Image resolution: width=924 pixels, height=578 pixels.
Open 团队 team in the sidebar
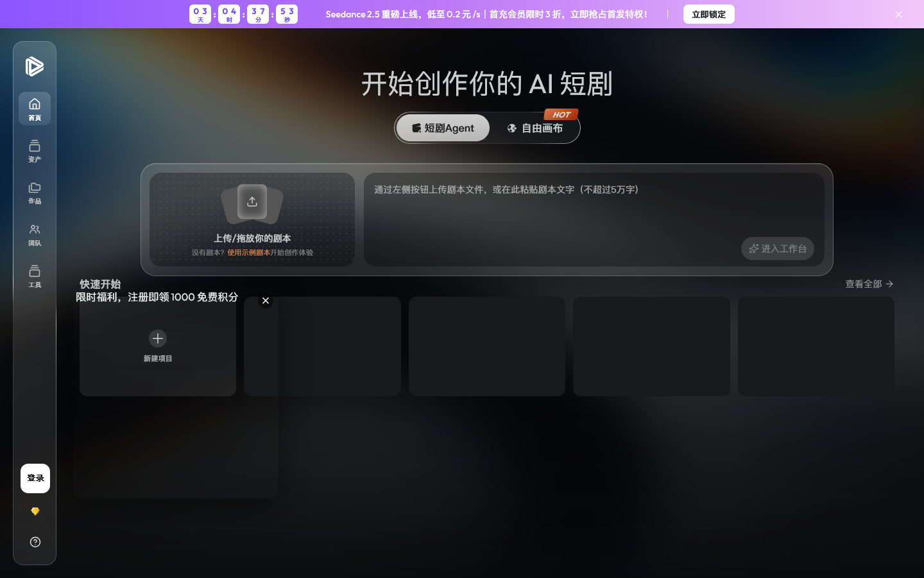[35, 234]
